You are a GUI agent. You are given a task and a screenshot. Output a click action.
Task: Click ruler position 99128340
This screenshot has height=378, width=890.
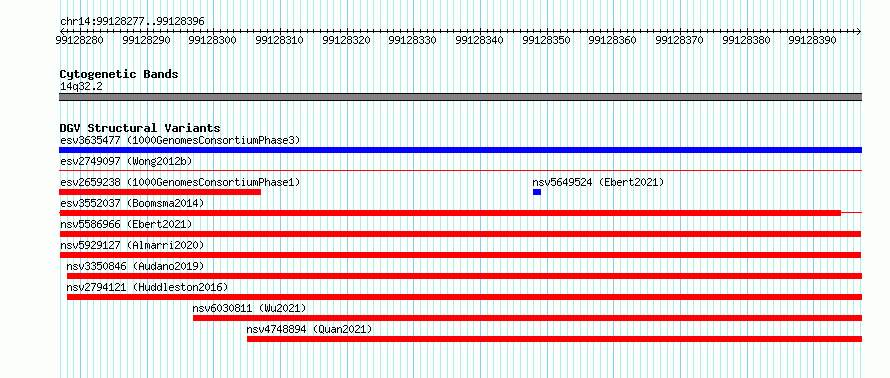point(479,40)
